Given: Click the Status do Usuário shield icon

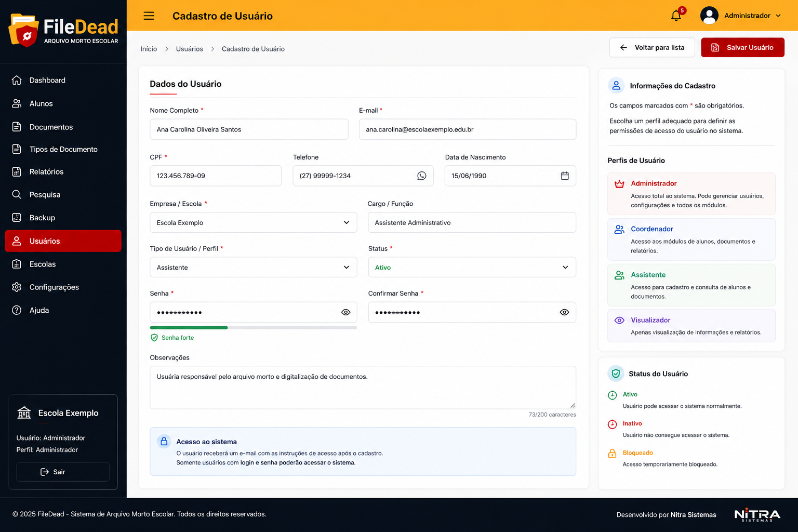Looking at the screenshot, I should (x=616, y=374).
